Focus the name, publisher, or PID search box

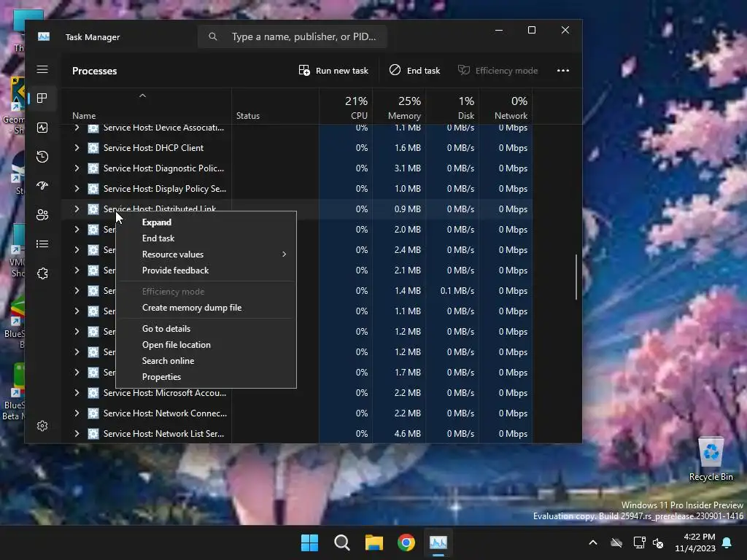[x=293, y=36]
